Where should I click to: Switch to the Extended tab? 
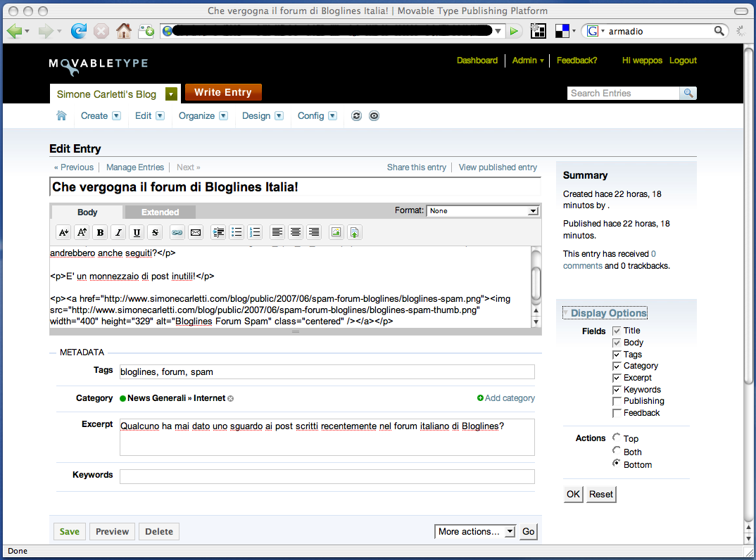(x=160, y=212)
